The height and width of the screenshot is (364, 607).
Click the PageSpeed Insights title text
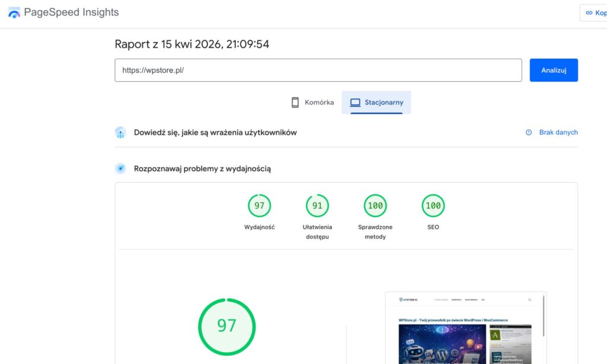click(x=71, y=12)
